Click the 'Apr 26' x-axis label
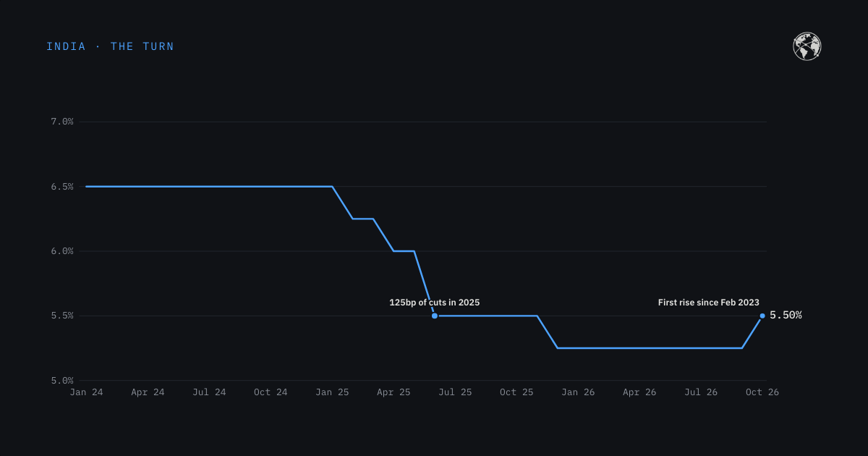The width and height of the screenshot is (868, 456). tap(639, 392)
